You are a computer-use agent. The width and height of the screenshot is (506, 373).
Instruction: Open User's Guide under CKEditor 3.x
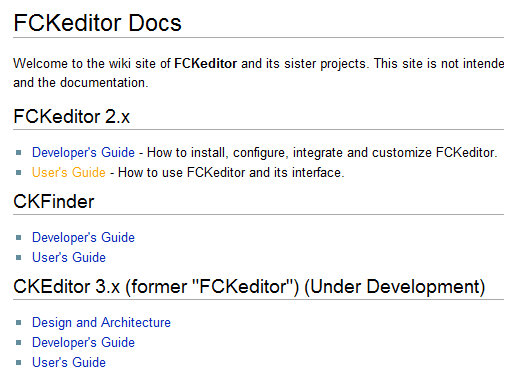tap(69, 362)
